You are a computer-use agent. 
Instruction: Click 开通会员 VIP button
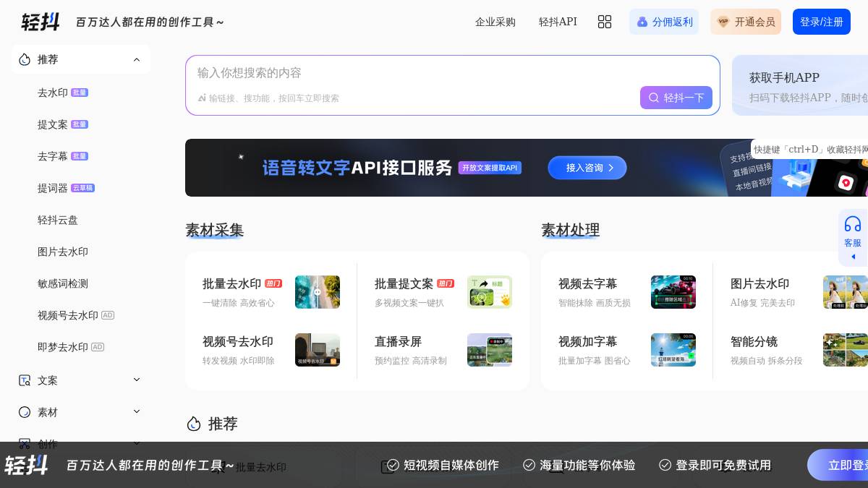point(746,22)
